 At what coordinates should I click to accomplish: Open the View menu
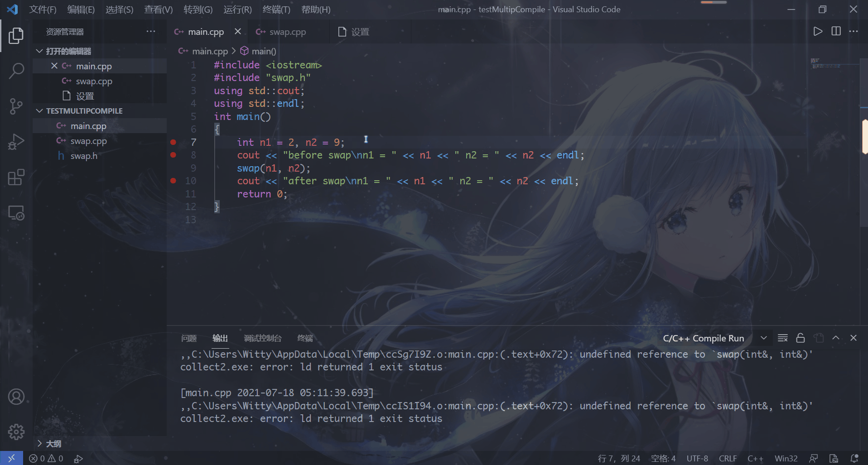(x=158, y=10)
